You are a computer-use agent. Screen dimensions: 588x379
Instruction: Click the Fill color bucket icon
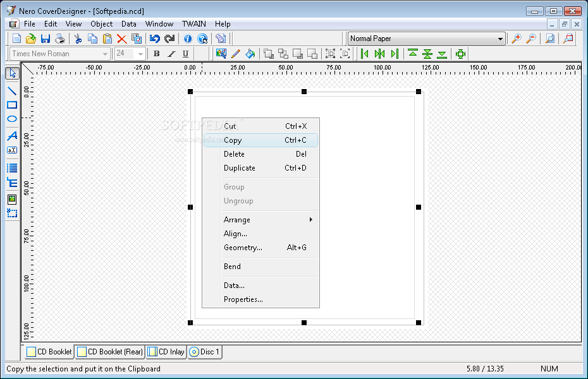coord(250,54)
